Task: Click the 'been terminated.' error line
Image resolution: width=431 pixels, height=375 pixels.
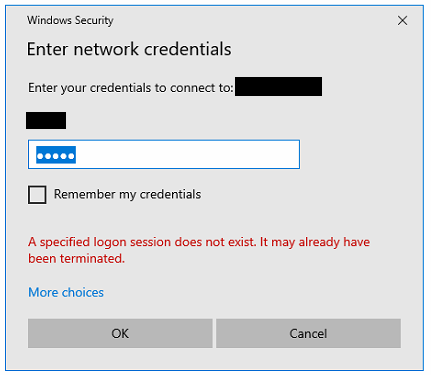Action: pos(76,258)
